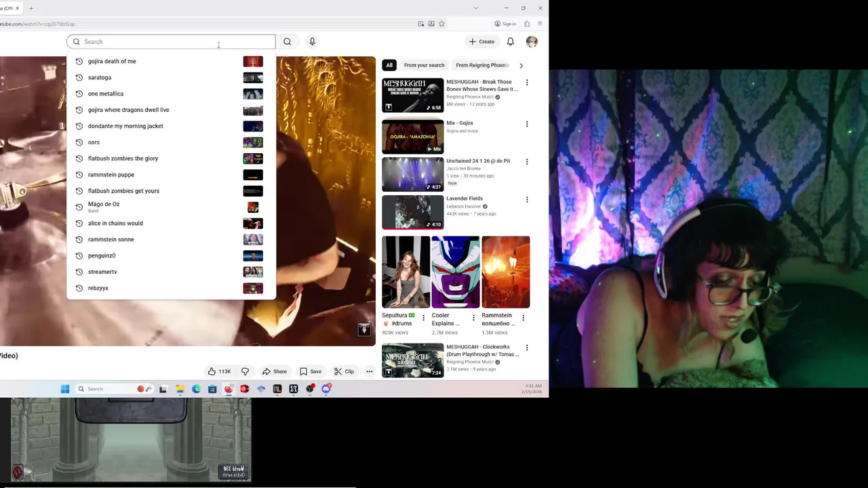Open the Gojira Amazonia mix thumbnail
This screenshot has width=868, height=488.
tap(412, 136)
